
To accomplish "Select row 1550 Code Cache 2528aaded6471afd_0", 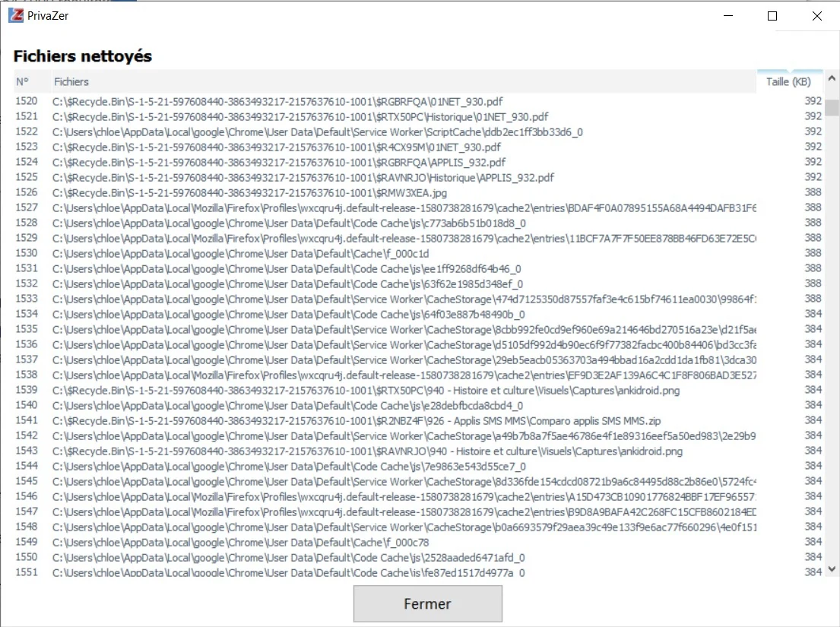I will tap(418, 557).
